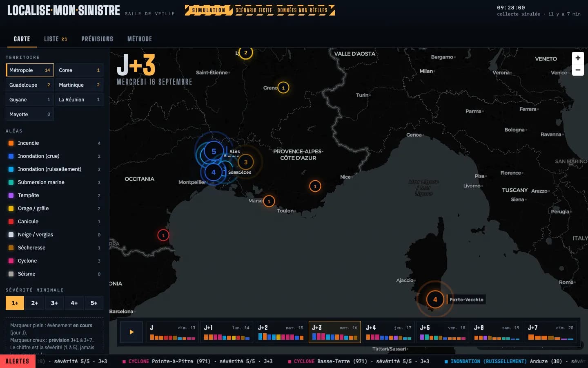Select J+3 (mer. 16) on timeline

335,332
